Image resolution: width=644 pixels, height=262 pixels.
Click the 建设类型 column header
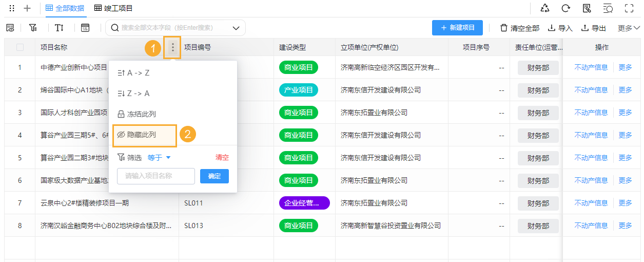[292, 47]
